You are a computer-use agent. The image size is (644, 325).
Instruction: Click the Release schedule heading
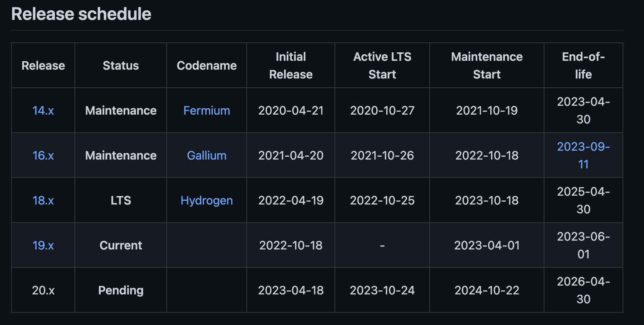(x=81, y=14)
